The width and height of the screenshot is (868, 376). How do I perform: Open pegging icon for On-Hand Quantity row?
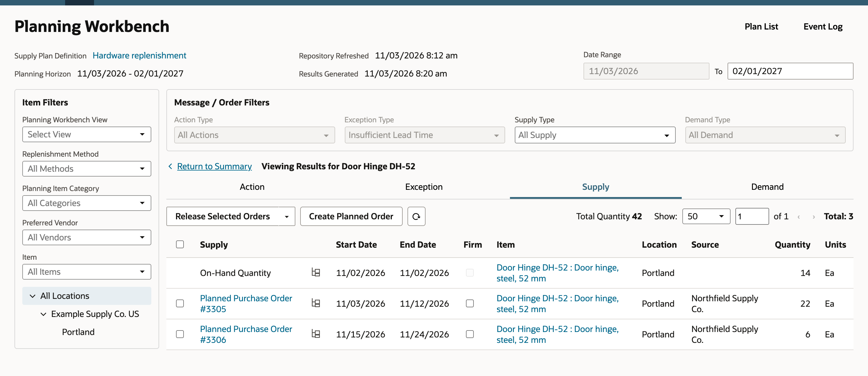point(316,272)
